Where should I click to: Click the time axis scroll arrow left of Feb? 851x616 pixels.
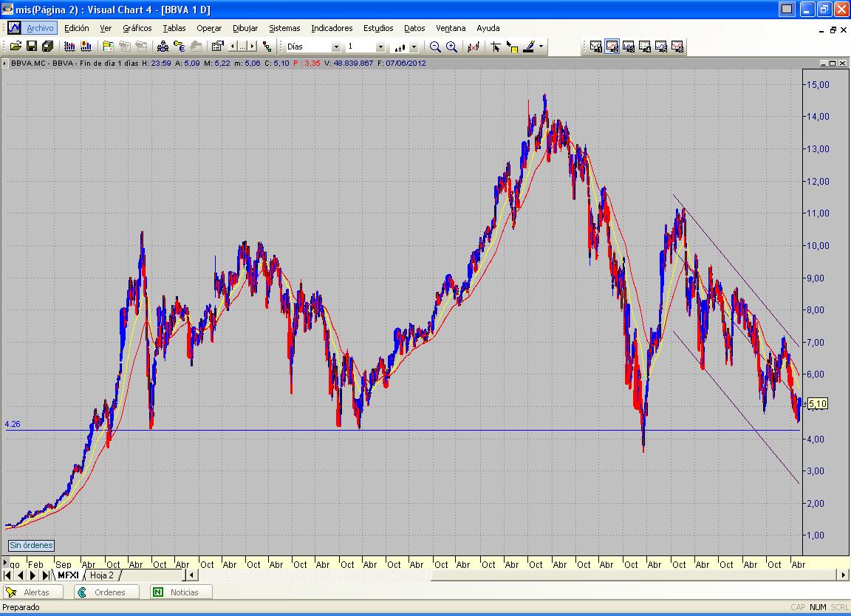[5, 562]
